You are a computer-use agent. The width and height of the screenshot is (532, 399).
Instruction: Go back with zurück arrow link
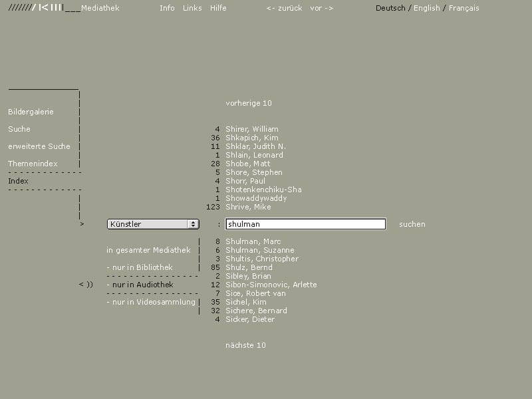285,8
